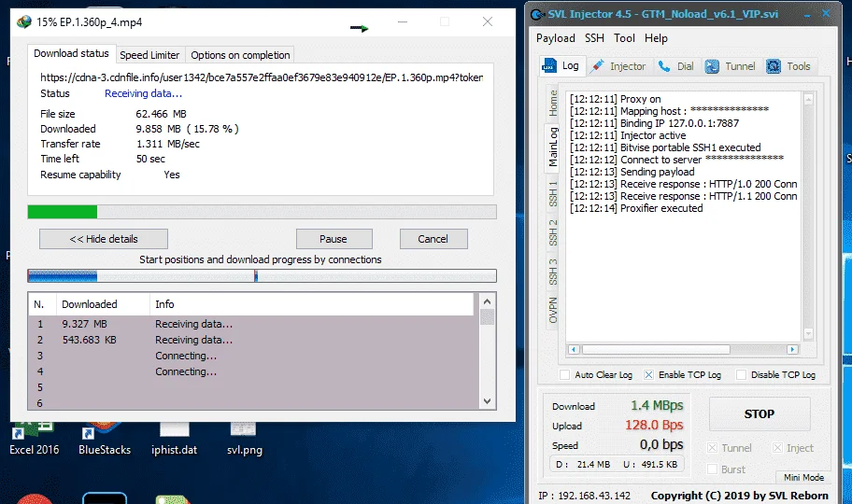
Task: Open Payload menu in SVL Injector
Action: tap(555, 38)
